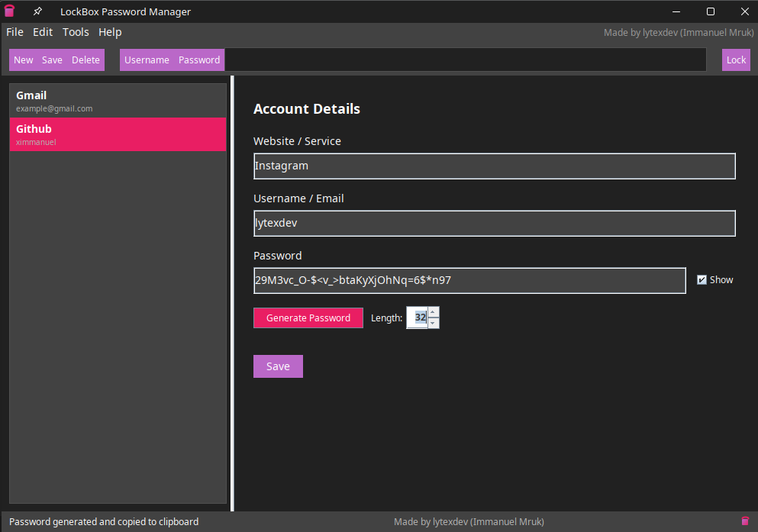Open the File menu
Screen dimensions: 758x532
coord(15,32)
